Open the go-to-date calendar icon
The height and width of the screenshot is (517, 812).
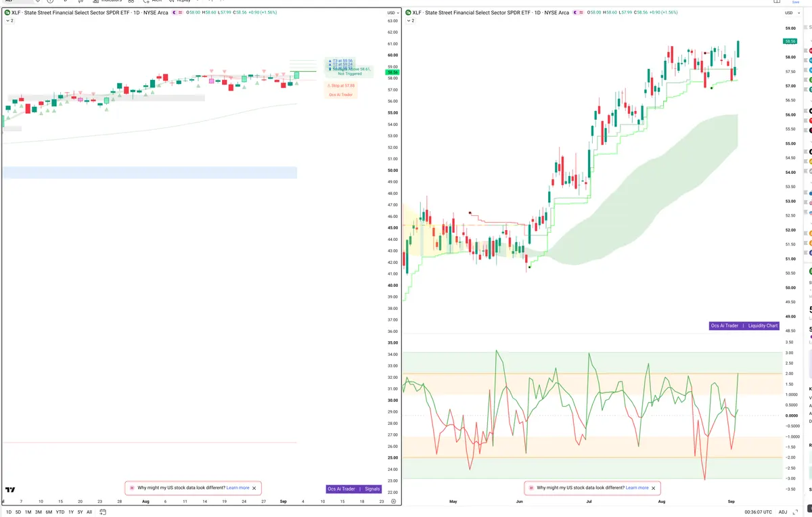click(103, 512)
